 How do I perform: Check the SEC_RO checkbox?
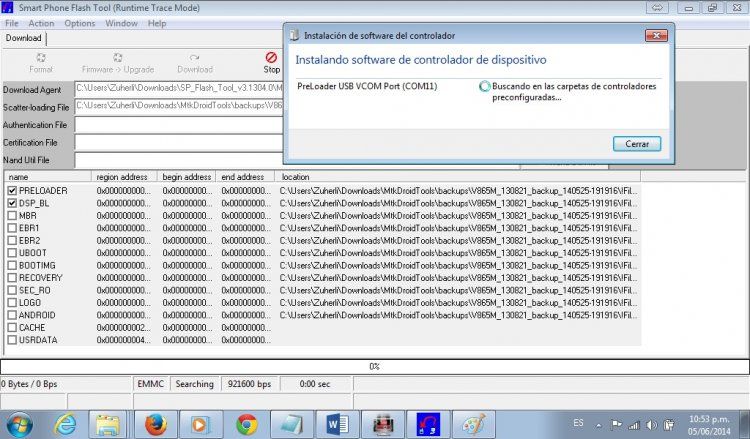(x=12, y=290)
